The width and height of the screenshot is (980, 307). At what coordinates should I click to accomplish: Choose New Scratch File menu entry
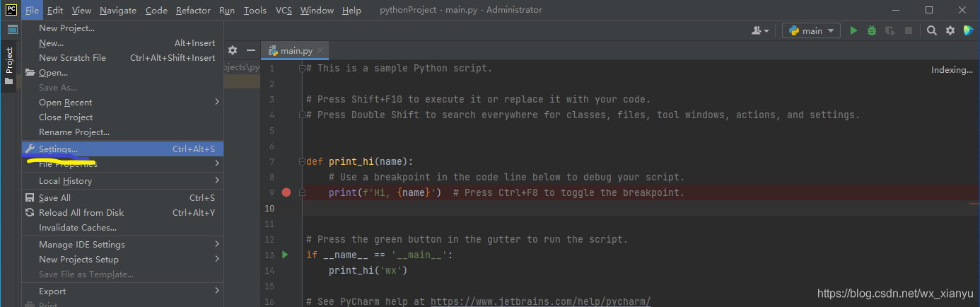tap(123, 57)
